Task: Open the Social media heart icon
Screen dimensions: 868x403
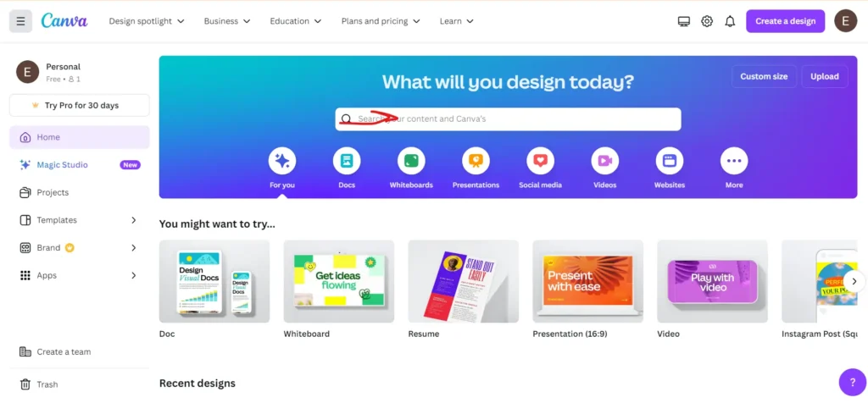Action: 540,161
